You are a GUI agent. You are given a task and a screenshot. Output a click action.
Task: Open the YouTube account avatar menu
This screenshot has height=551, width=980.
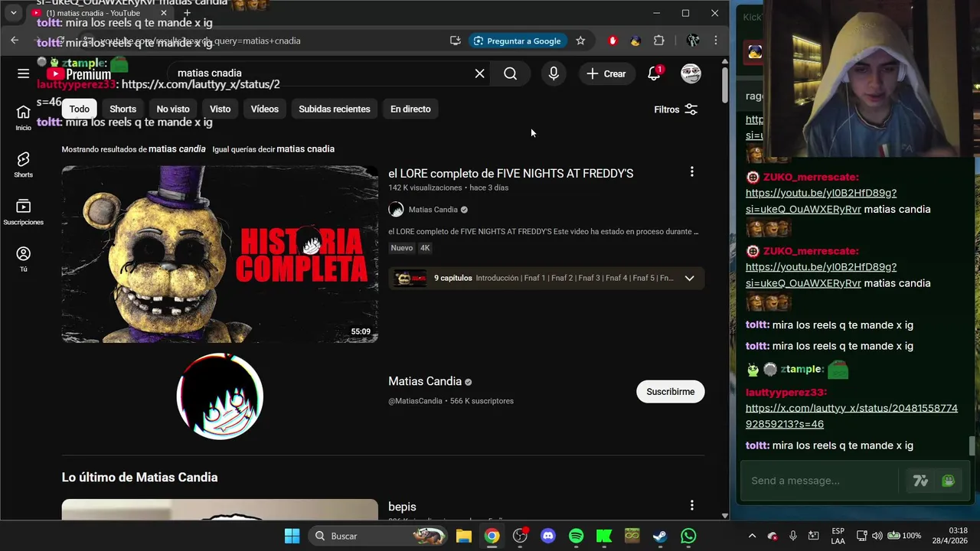coord(691,73)
